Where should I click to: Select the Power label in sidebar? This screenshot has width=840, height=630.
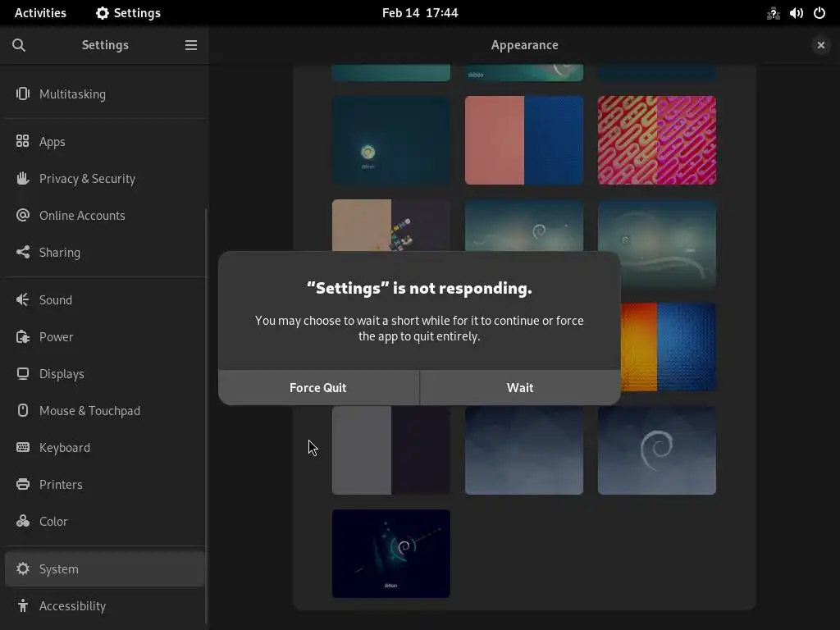pos(56,337)
